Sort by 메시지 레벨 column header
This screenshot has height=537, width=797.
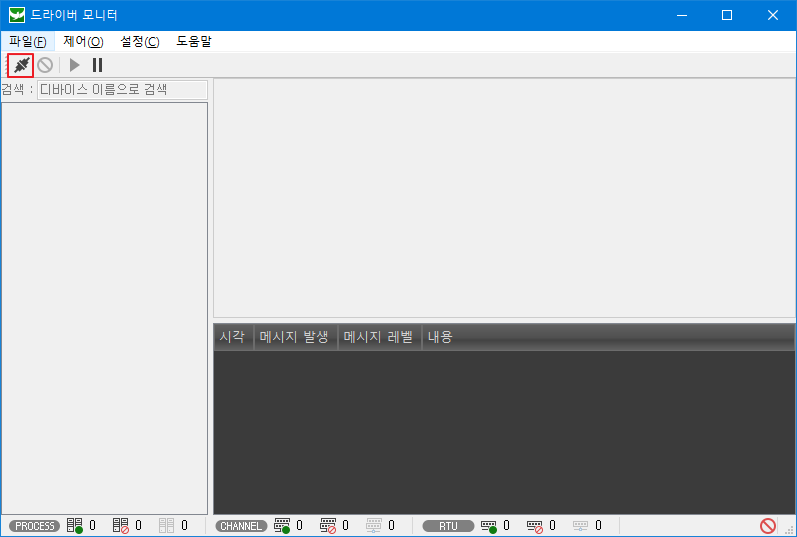pos(379,337)
